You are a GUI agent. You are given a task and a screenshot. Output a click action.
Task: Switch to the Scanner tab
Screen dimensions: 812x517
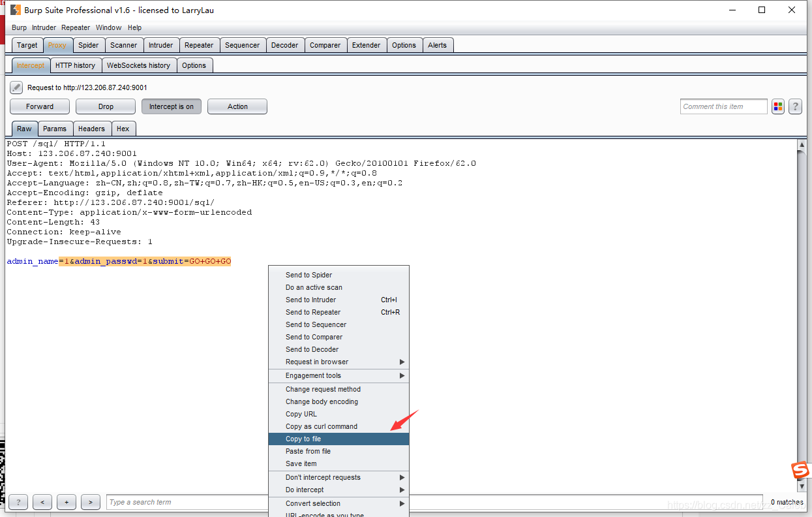coord(124,45)
